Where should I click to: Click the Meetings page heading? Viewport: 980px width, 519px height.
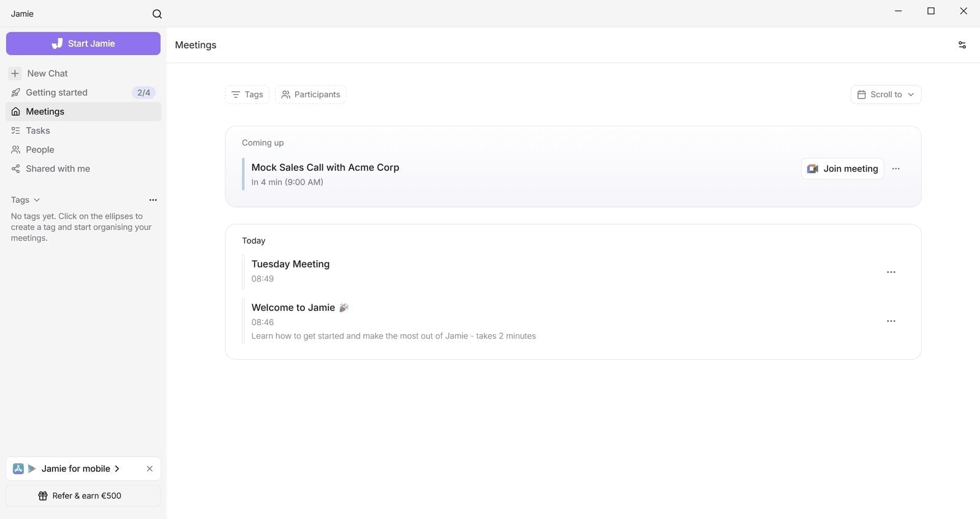tap(195, 45)
